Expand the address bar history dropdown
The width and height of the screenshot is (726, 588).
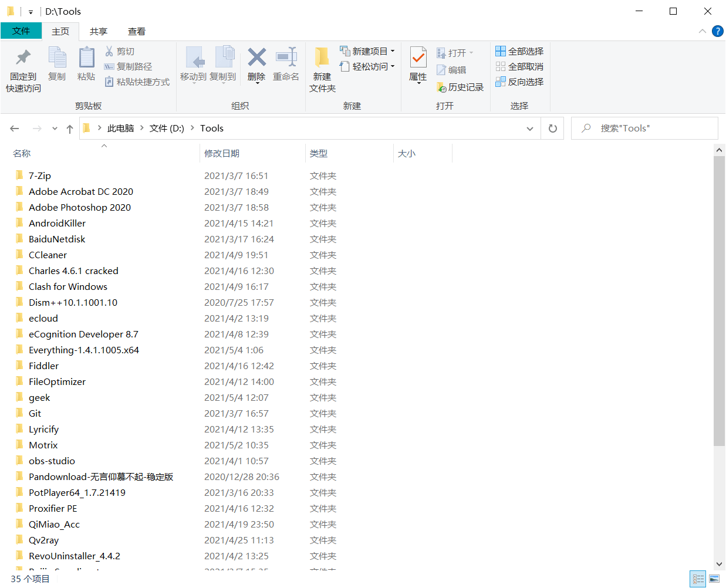[530, 129]
